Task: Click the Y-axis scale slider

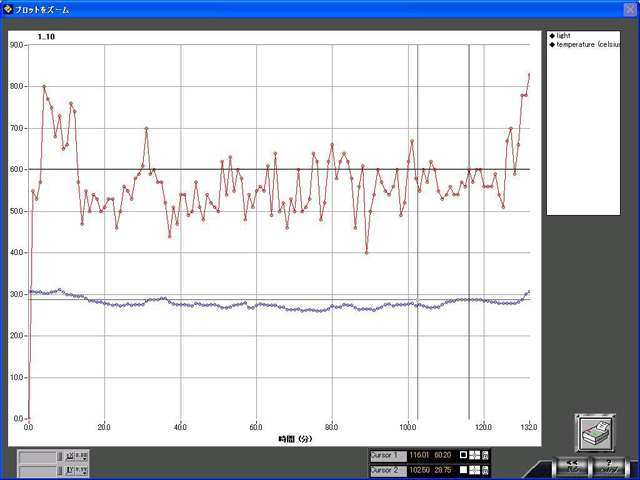Action: (39, 470)
